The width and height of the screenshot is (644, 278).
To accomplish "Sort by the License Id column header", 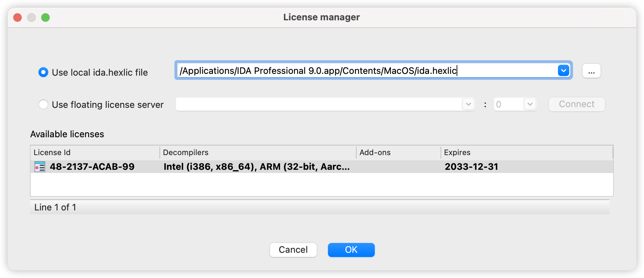I will point(94,153).
